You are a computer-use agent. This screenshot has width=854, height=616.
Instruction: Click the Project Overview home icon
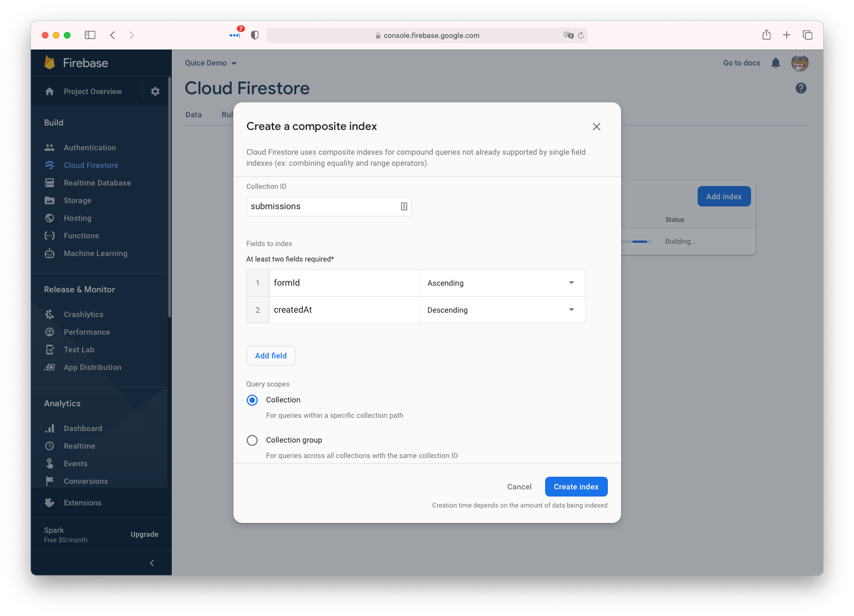(50, 91)
